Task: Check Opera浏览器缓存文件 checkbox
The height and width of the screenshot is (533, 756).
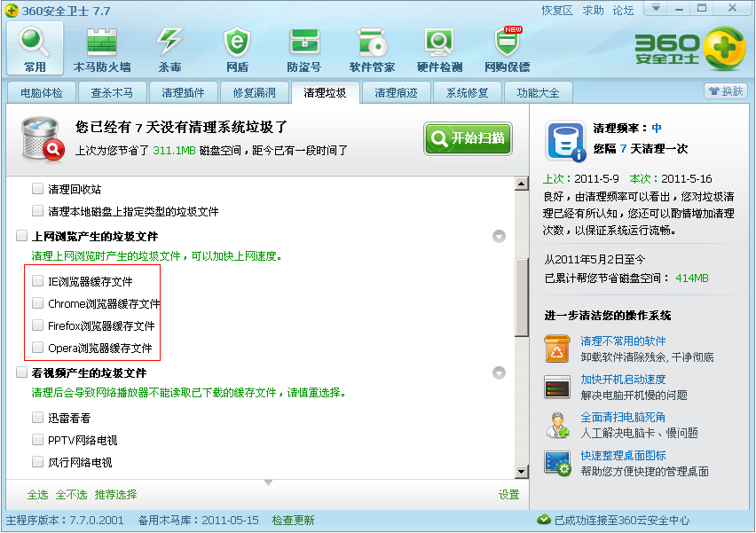Action: click(37, 348)
